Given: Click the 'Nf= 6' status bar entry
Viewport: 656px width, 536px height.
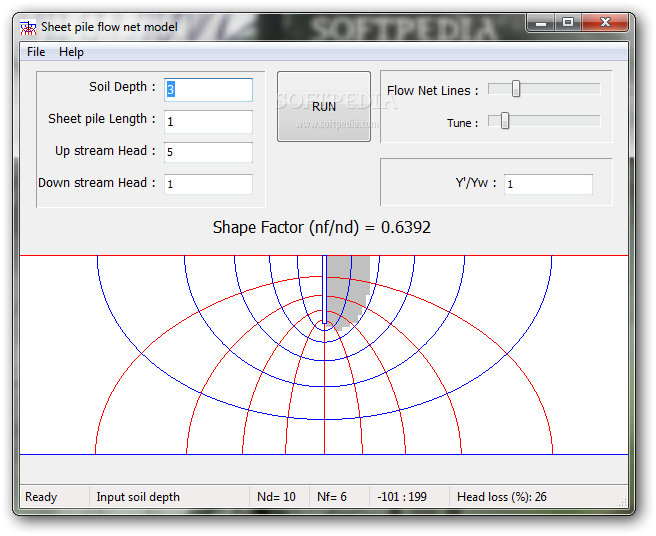Looking at the screenshot, I should (332, 497).
